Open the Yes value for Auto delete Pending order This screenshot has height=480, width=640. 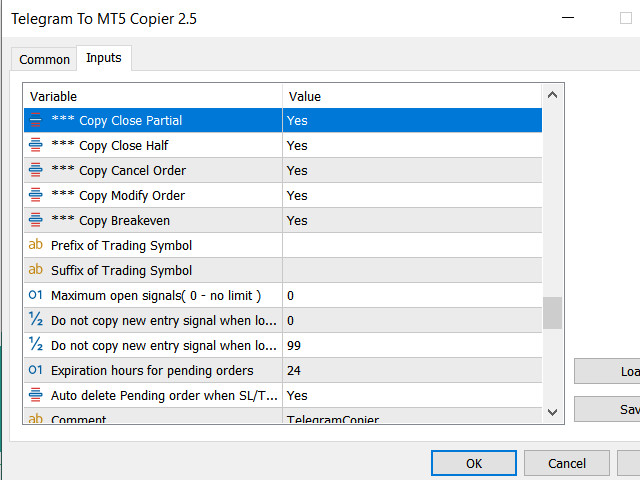point(412,395)
